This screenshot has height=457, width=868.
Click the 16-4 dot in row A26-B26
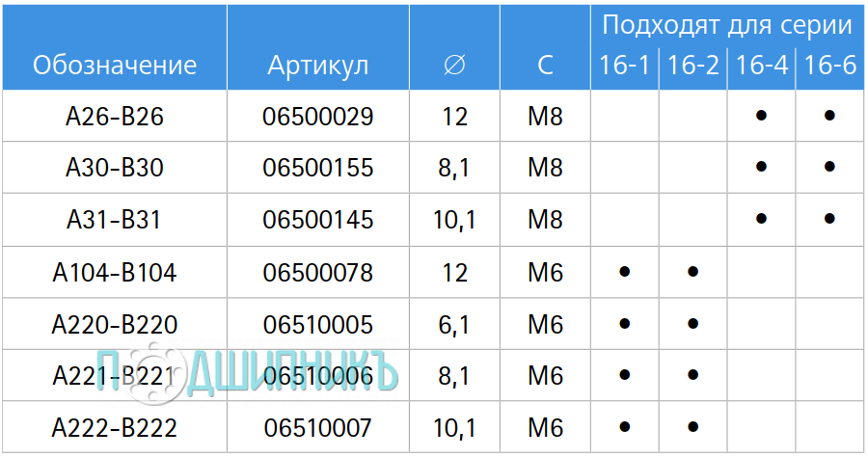(761, 115)
